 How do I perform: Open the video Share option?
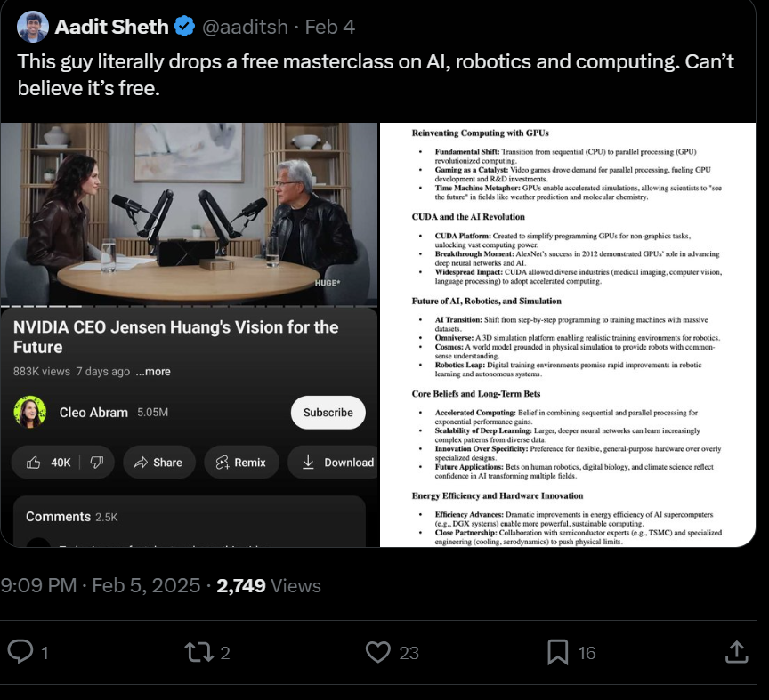point(158,462)
